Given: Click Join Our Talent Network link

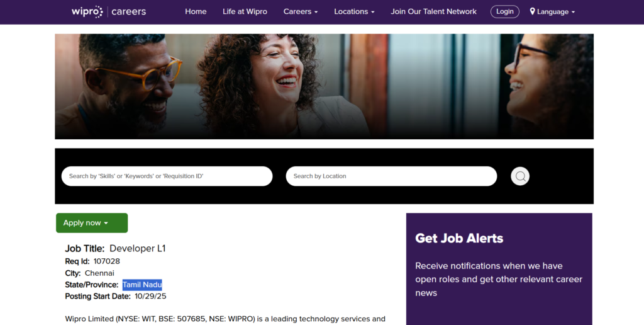Looking at the screenshot, I should pos(434,11).
